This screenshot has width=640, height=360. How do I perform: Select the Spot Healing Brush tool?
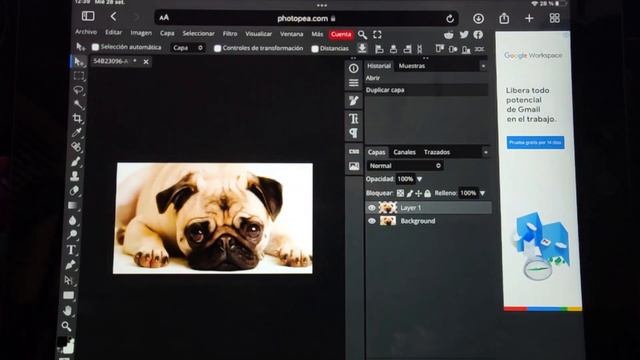point(76,147)
